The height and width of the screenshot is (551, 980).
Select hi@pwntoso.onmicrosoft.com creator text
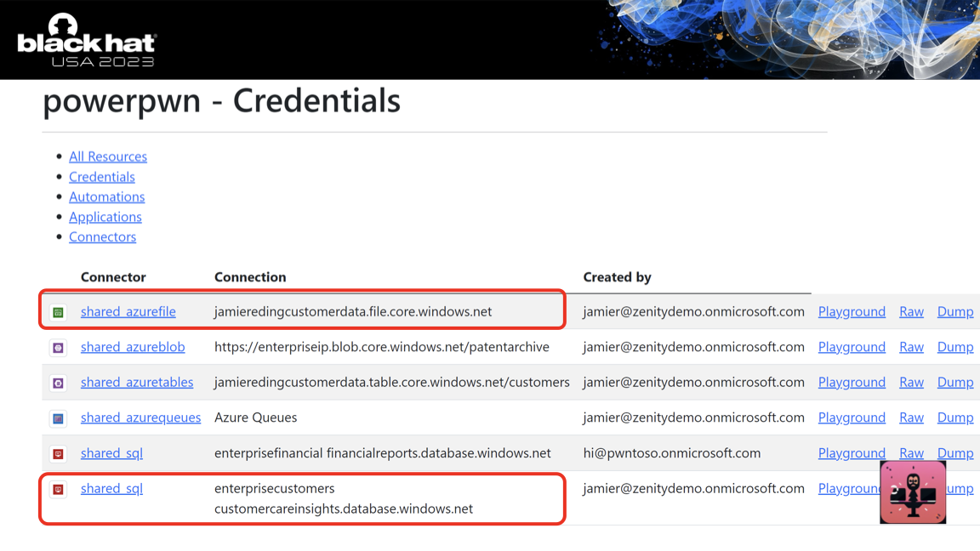(x=672, y=453)
